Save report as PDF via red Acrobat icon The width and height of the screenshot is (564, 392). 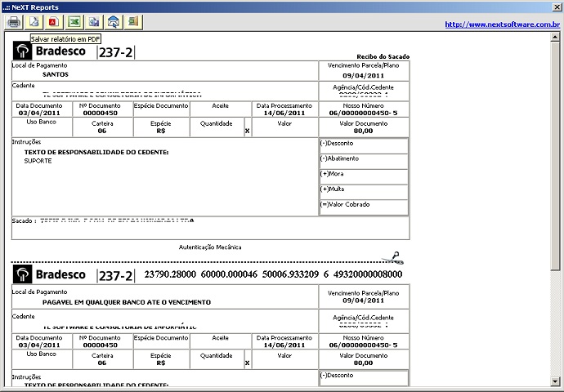[x=54, y=22]
